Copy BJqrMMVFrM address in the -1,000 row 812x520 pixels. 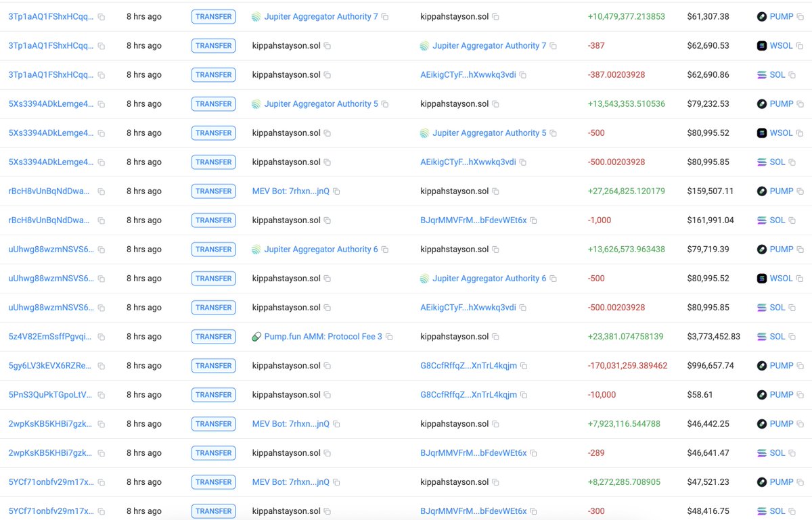(533, 220)
